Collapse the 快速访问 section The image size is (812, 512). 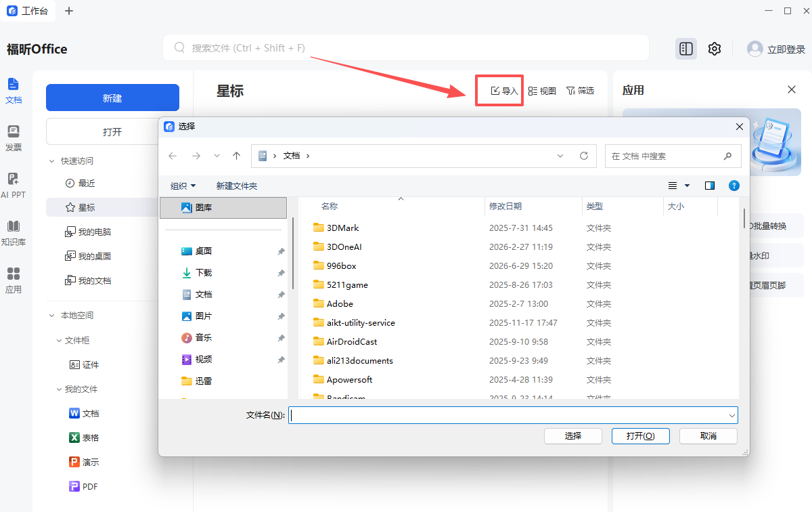coord(51,161)
